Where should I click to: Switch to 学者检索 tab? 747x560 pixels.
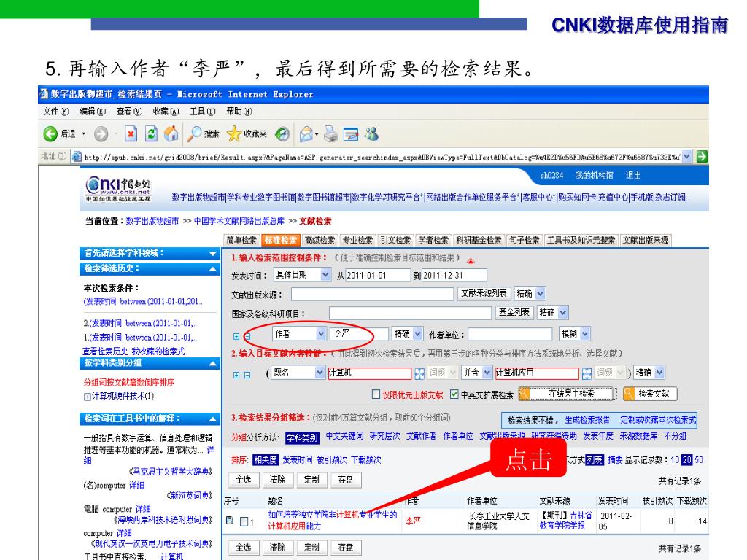click(433, 240)
